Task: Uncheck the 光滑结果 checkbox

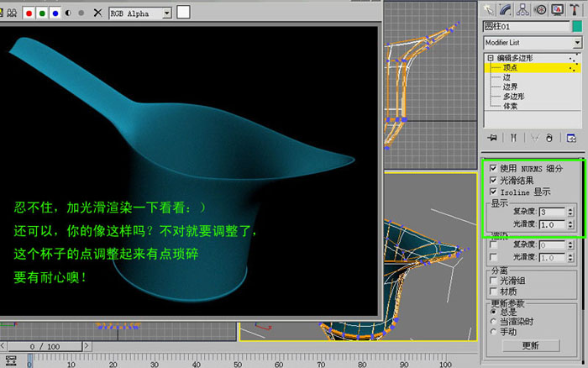Action: click(x=493, y=180)
